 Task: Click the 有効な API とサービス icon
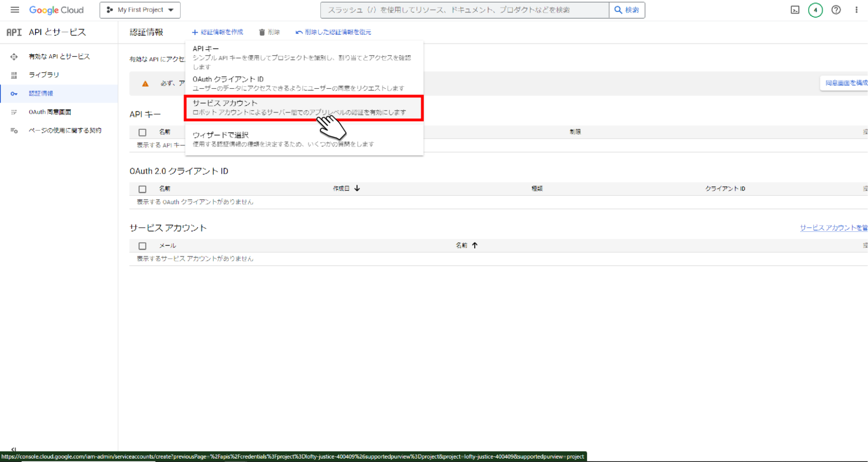(x=14, y=56)
